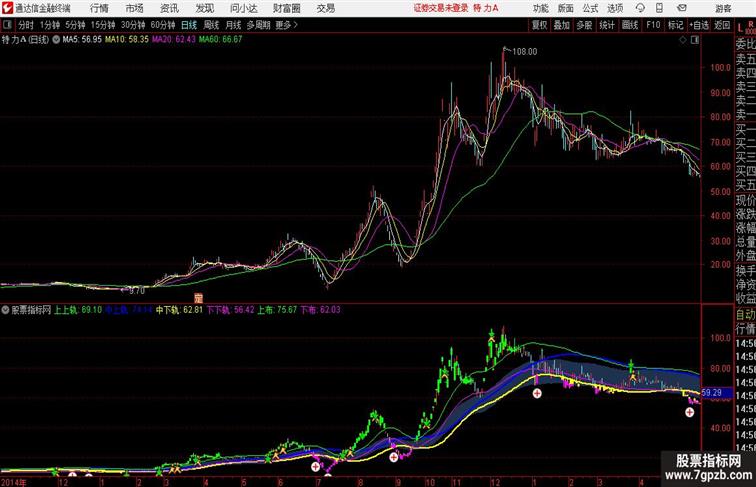The width and height of the screenshot is (756, 487).
Task: Open the 公式 menu
Action: [590, 8]
